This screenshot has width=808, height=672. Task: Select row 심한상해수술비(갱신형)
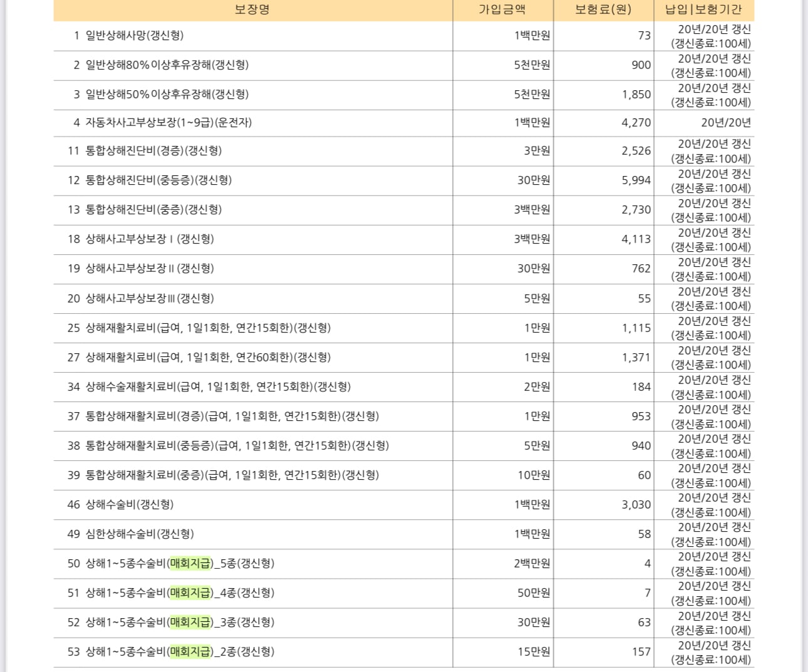[x=404, y=534]
